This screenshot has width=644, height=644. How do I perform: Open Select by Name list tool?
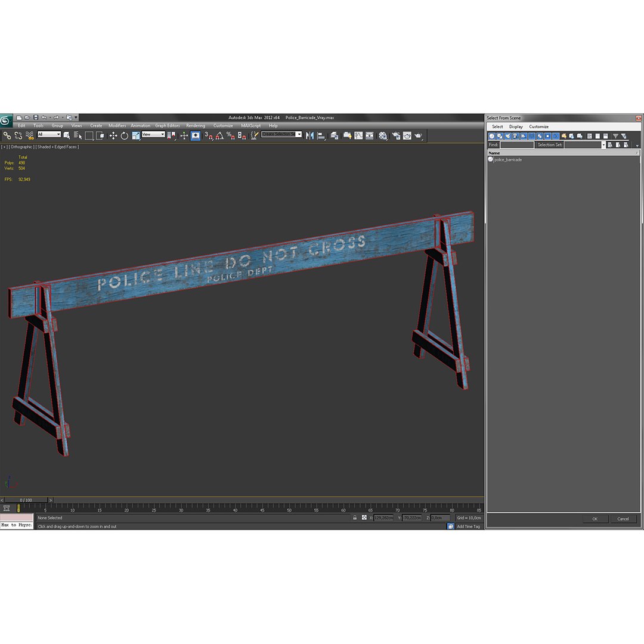tap(78, 135)
